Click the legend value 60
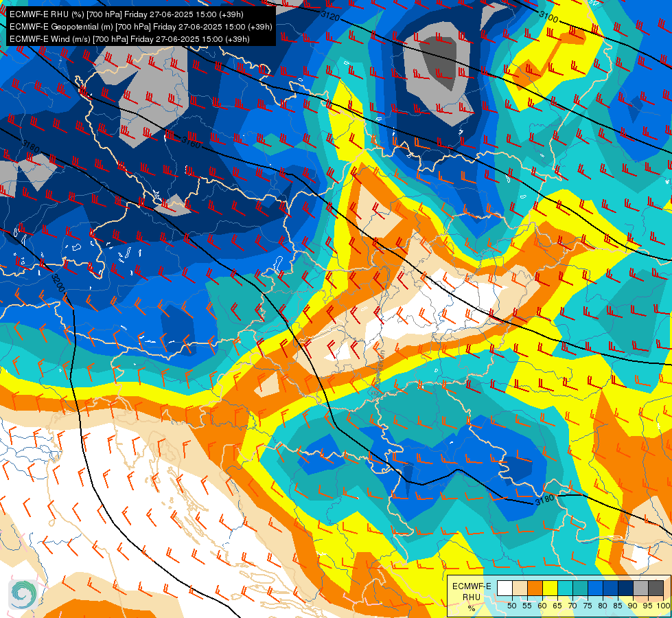The image size is (672, 618). click(542, 606)
